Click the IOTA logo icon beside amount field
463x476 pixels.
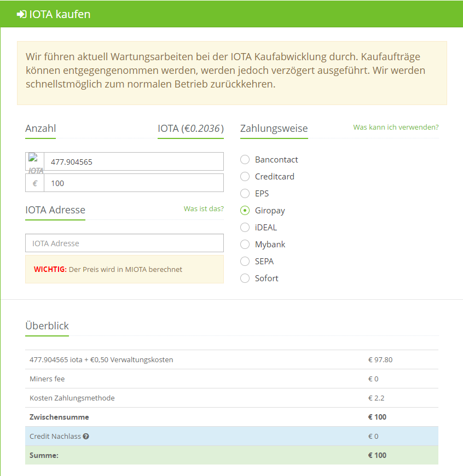click(x=35, y=161)
